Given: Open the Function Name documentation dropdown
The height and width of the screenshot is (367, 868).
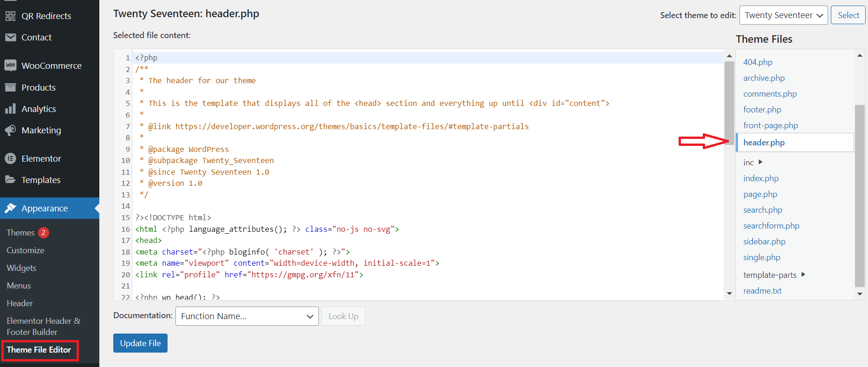Looking at the screenshot, I should (247, 316).
